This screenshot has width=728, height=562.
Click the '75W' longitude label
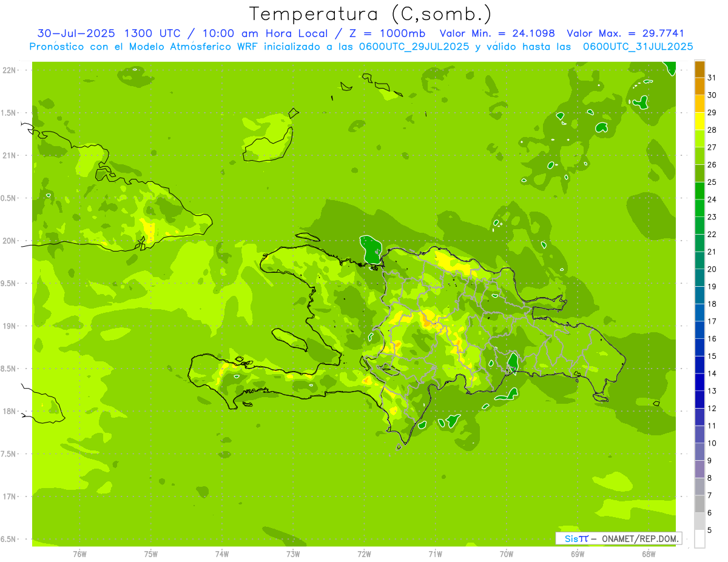pos(151,554)
